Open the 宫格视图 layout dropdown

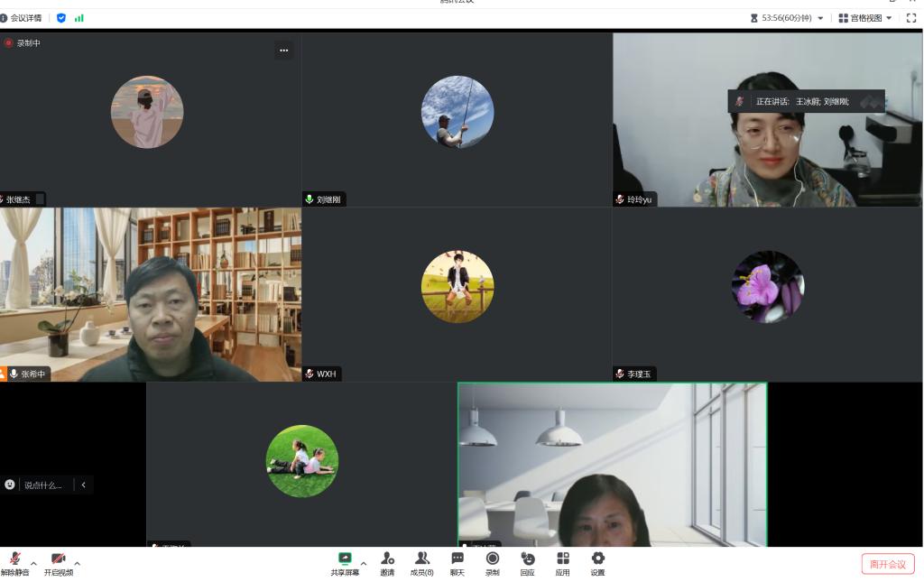(x=865, y=18)
